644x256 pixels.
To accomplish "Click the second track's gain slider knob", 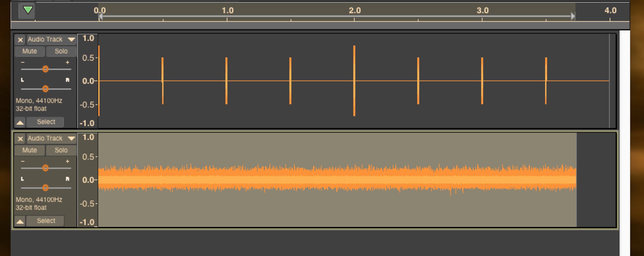I will point(45,168).
